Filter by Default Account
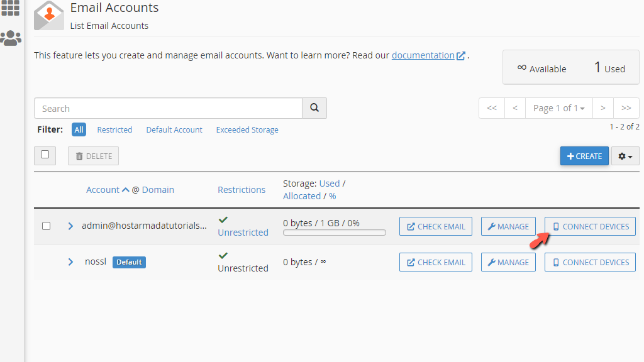Image resolution: width=644 pixels, height=362 pixels. tap(174, 129)
